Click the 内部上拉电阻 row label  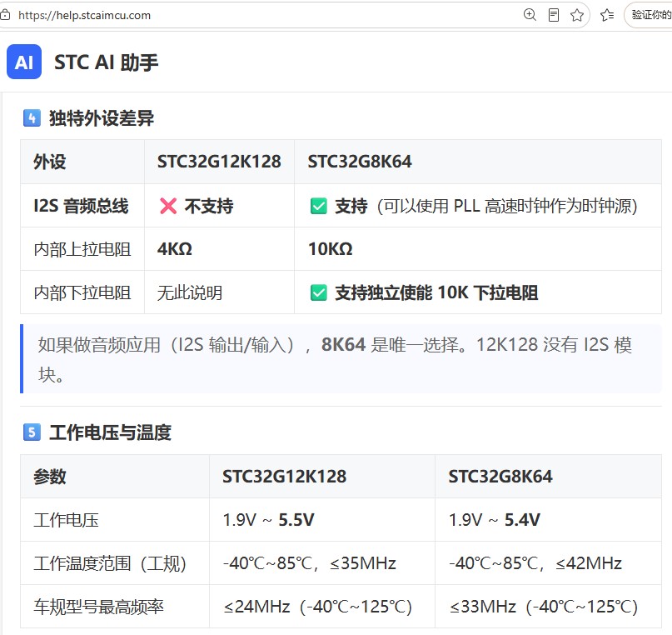tap(82, 249)
